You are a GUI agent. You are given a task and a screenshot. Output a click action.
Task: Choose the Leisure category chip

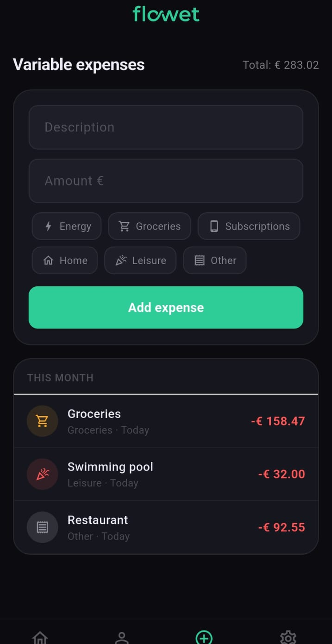[x=140, y=260]
